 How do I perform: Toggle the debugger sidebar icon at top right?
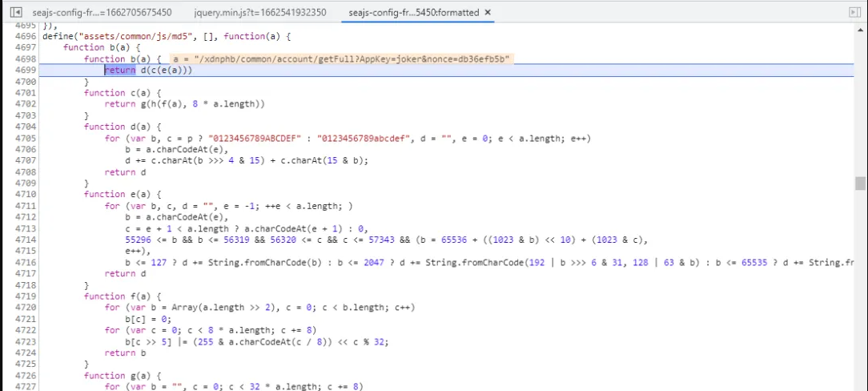854,12
